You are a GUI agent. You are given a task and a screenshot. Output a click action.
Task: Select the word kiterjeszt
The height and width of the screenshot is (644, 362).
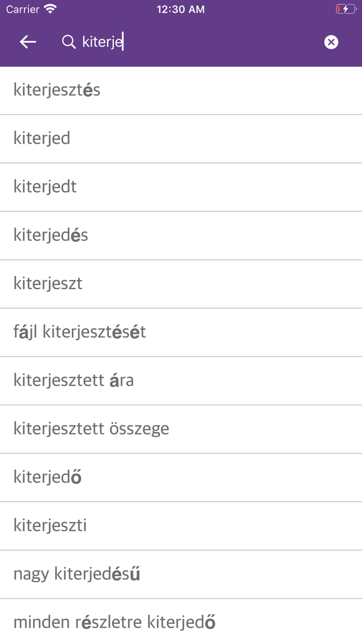pyautogui.click(x=49, y=283)
